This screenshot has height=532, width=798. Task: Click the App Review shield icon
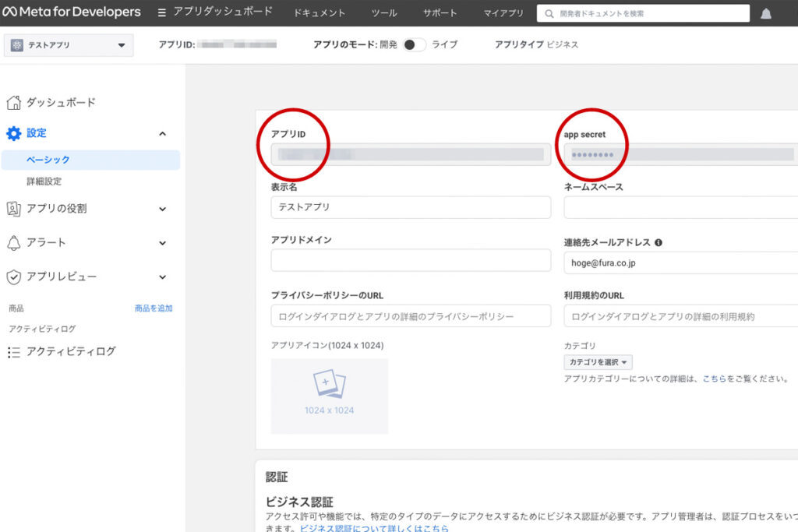click(x=14, y=277)
